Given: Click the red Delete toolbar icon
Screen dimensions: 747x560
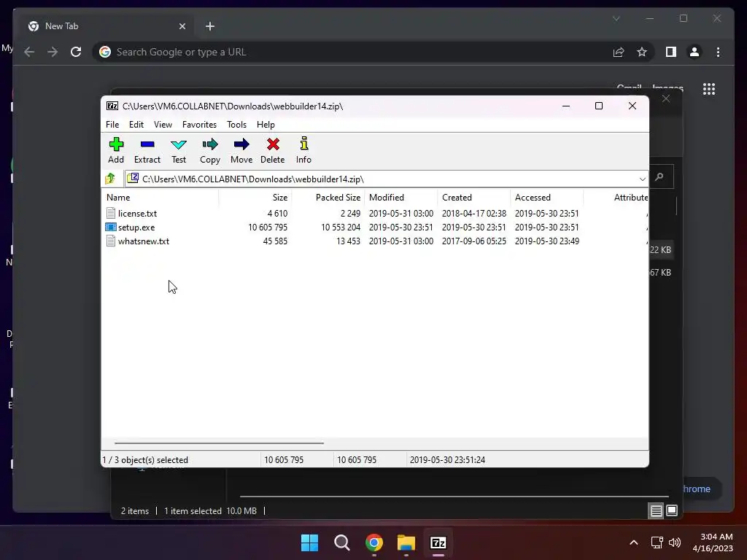Looking at the screenshot, I should tap(273, 144).
